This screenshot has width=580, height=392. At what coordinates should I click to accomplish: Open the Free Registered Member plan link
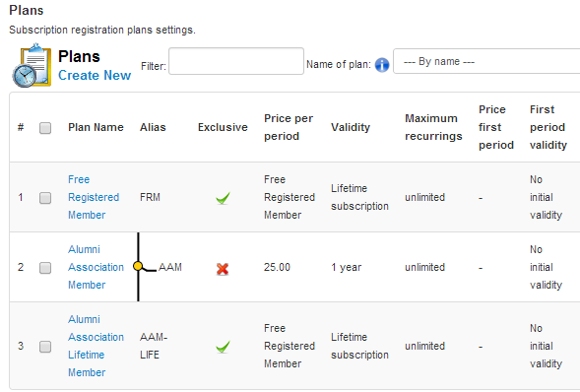(x=94, y=197)
